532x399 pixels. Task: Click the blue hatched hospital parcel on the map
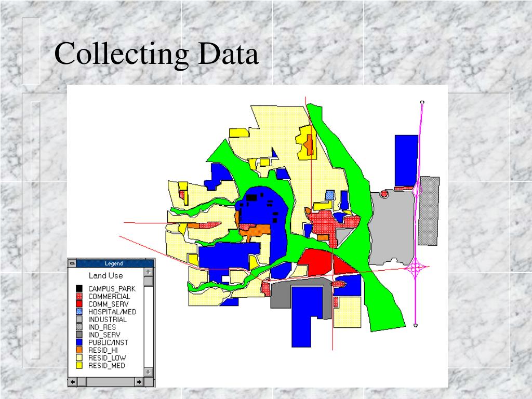[330, 195]
